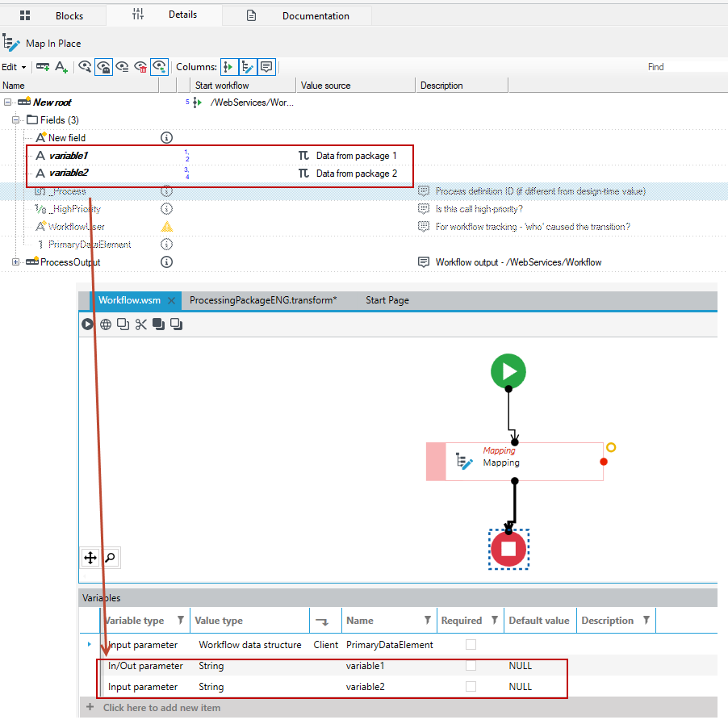Switch to the Blocks tab
The width and height of the screenshot is (728, 724).
coord(53,16)
